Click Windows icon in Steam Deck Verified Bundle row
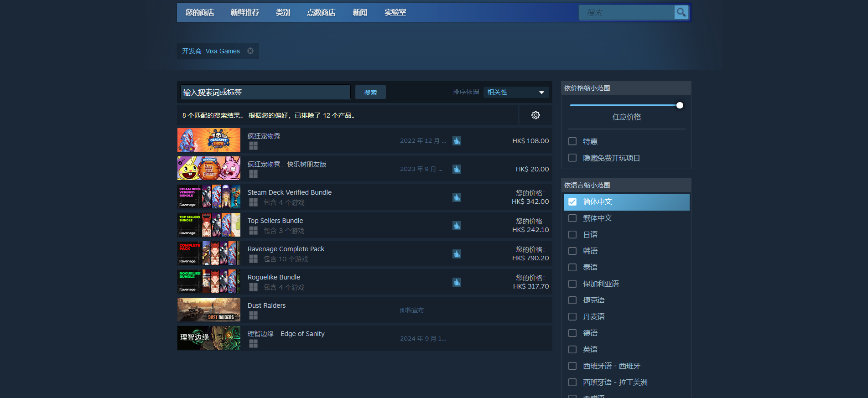 pos(253,202)
